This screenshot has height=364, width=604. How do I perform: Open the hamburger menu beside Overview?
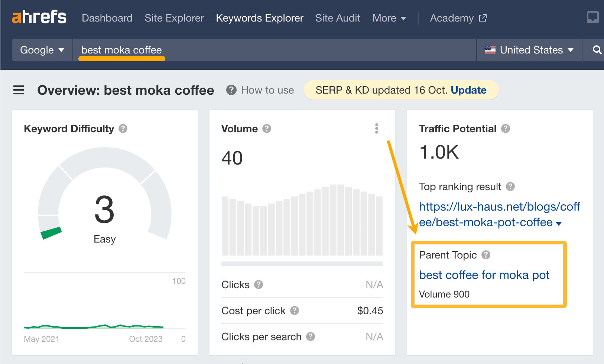point(19,90)
